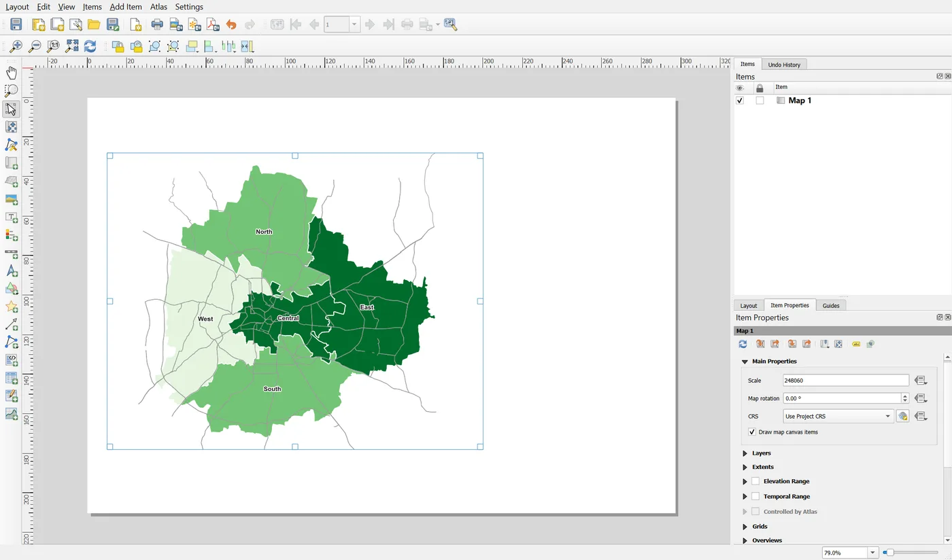Open the Atlas menu
This screenshot has width=952, height=560.
(x=158, y=7)
